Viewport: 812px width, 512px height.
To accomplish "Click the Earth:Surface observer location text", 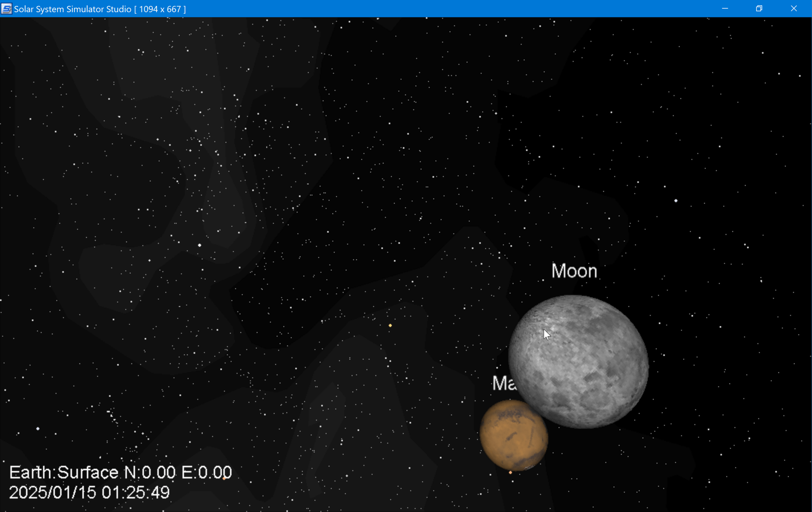I will tap(64, 473).
